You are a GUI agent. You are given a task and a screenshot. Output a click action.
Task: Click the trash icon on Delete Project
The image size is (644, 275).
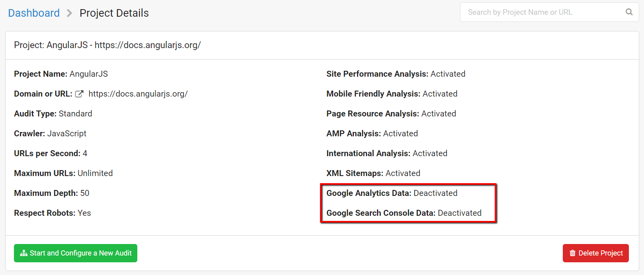pos(572,253)
